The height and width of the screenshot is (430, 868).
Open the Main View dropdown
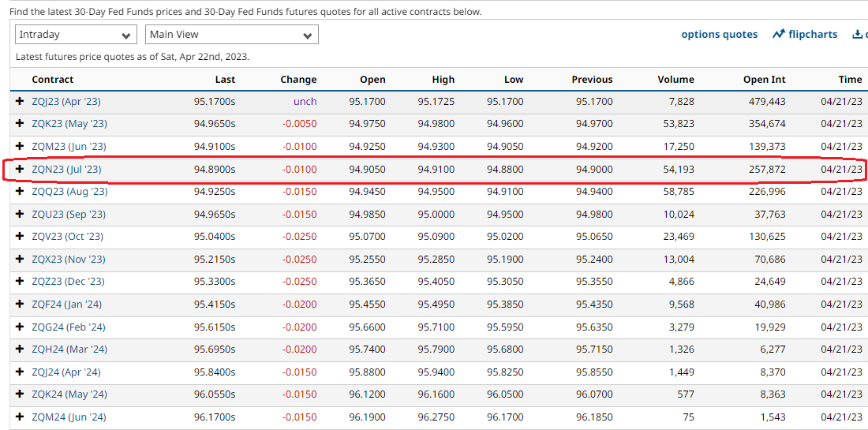pyautogui.click(x=232, y=35)
